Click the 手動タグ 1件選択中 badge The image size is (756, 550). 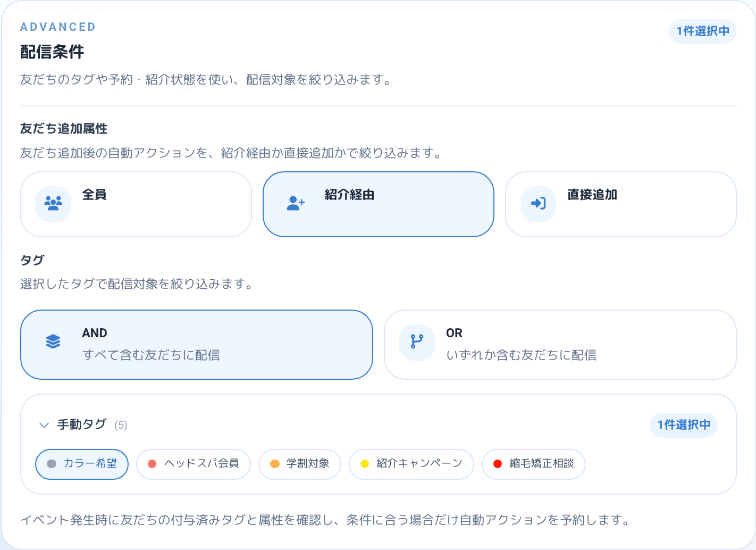pos(684,425)
